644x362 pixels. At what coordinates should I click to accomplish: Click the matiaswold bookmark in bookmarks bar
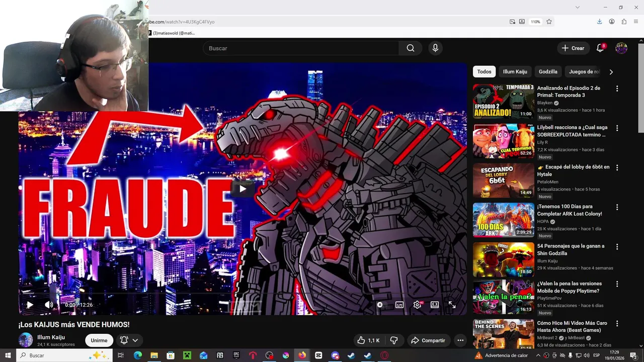(x=172, y=33)
